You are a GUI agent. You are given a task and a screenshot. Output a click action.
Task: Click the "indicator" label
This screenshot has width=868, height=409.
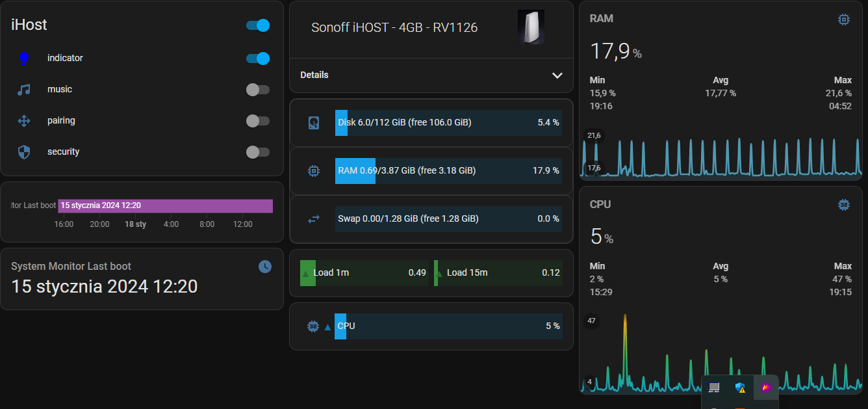point(65,59)
